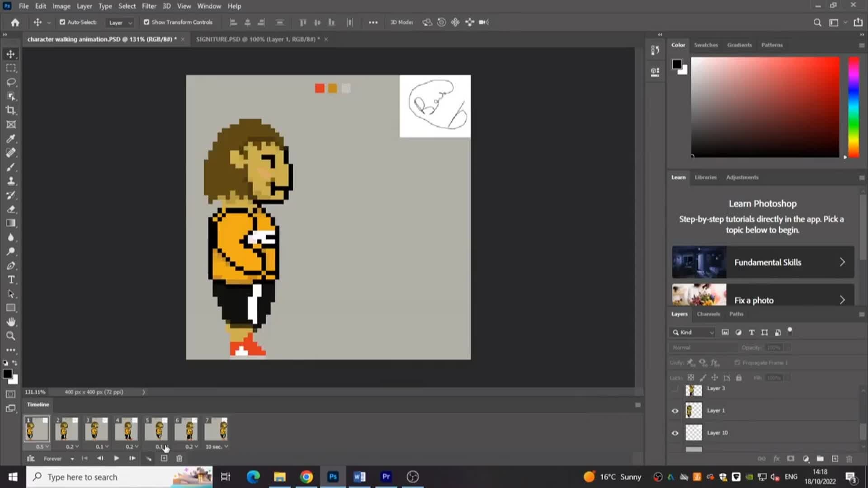Delete selected frame with the trash icon
Screen dimensions: 868x488
coord(179,458)
